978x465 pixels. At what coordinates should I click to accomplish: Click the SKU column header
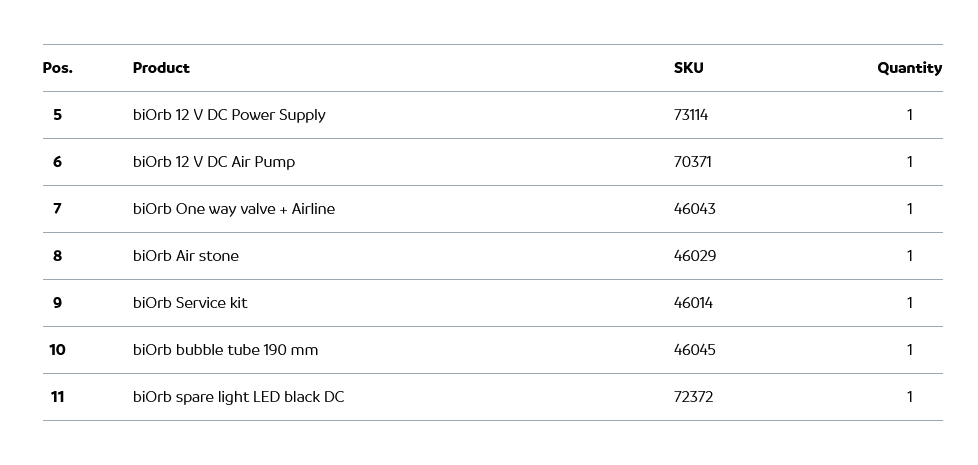click(688, 68)
